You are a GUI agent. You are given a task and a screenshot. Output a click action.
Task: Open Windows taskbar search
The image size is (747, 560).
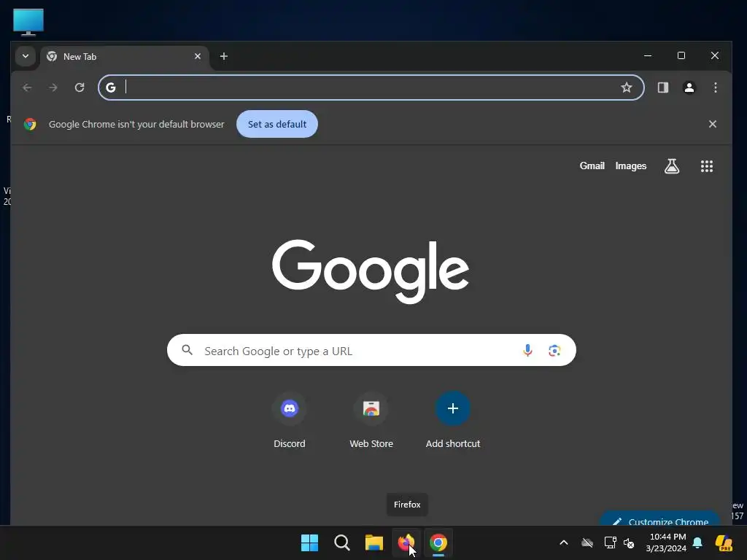341,542
